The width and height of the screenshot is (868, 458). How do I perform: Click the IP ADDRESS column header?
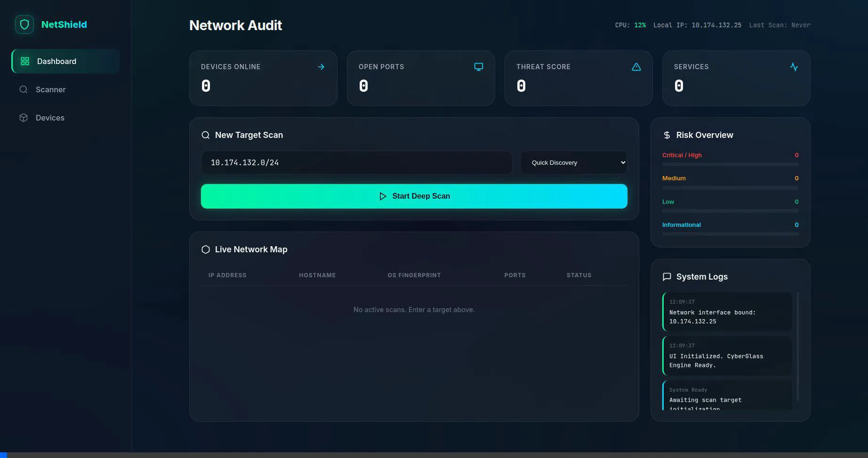(x=227, y=275)
